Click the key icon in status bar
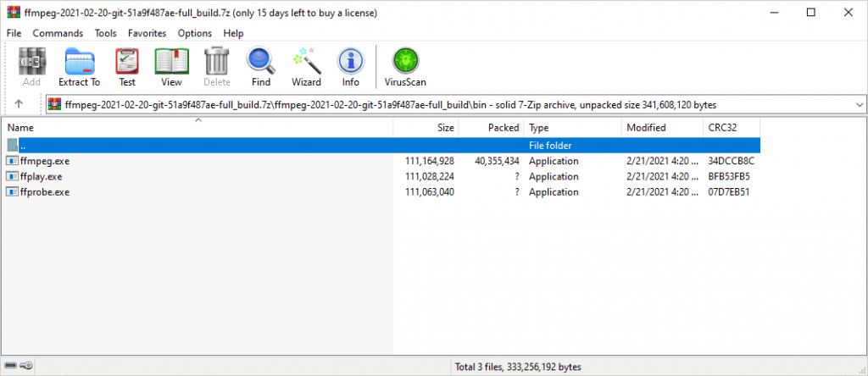This screenshot has height=376, width=868. 26,366
